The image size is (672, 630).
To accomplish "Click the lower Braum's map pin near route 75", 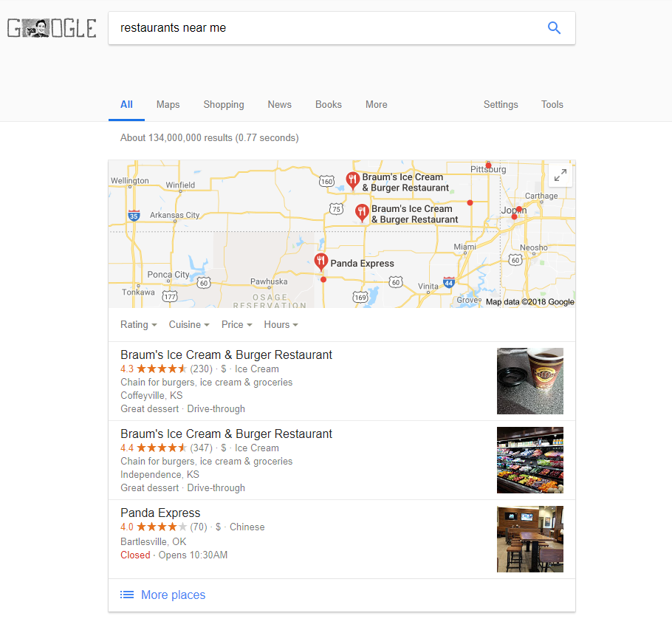I will (362, 213).
